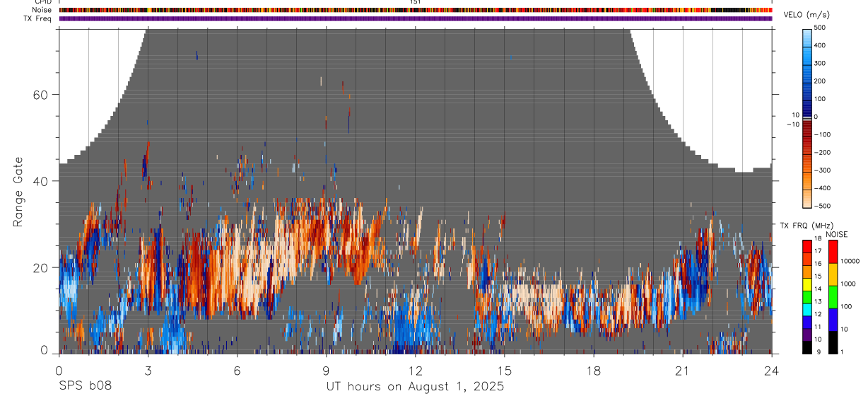Click x-axis tick label "3"
Screen dimensions: 868x401
[148, 370]
